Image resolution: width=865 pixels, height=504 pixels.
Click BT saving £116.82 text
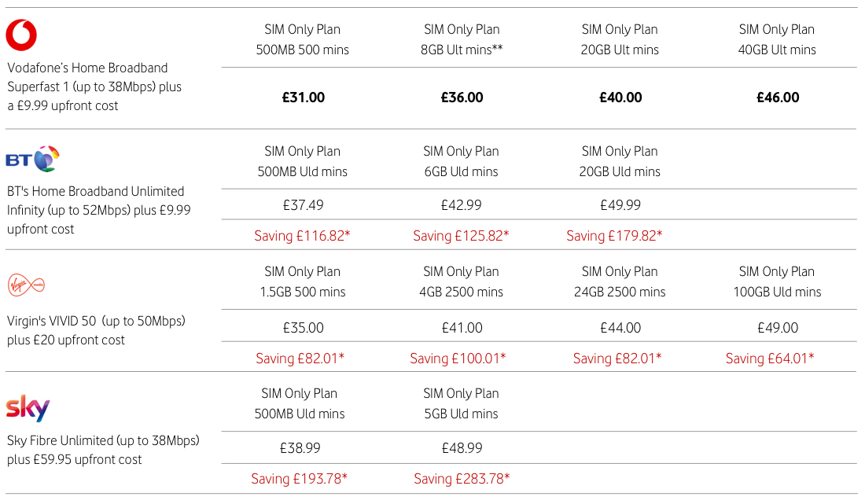[302, 235]
